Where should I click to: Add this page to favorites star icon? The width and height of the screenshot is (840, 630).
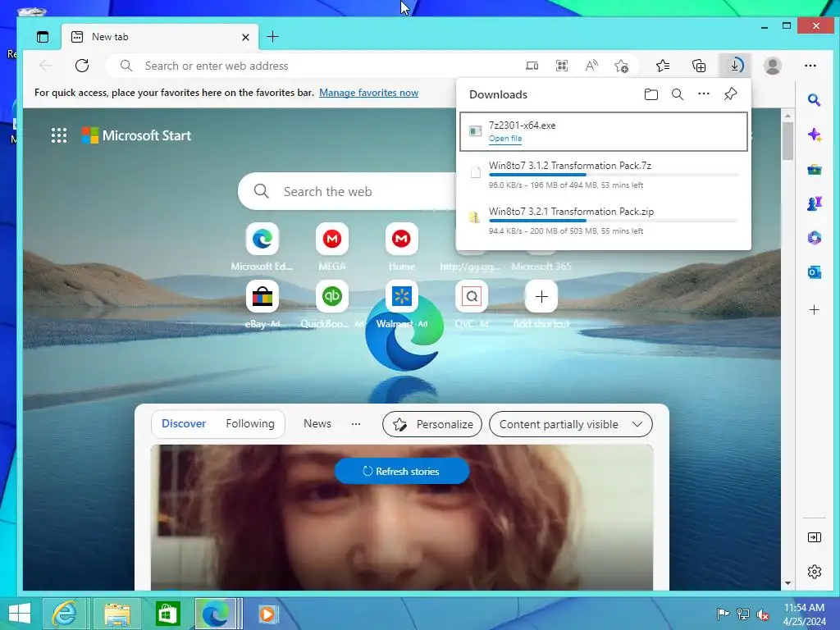pos(622,66)
